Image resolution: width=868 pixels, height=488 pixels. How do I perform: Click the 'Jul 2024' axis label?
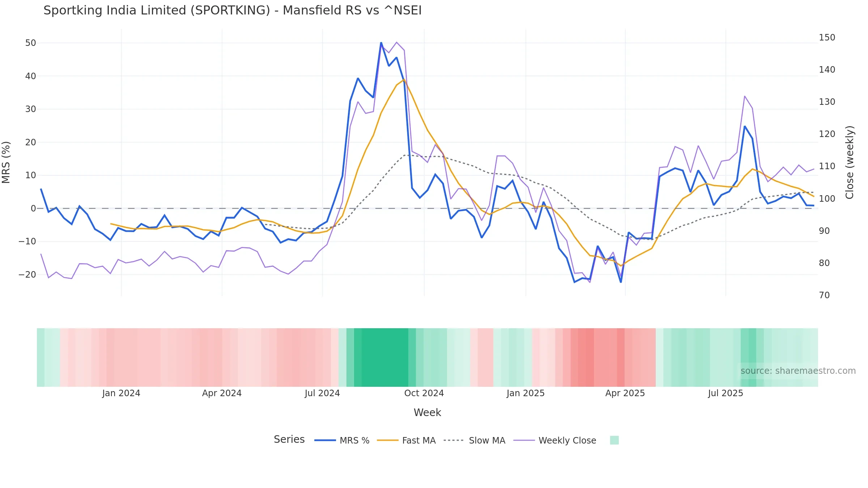[x=322, y=393]
